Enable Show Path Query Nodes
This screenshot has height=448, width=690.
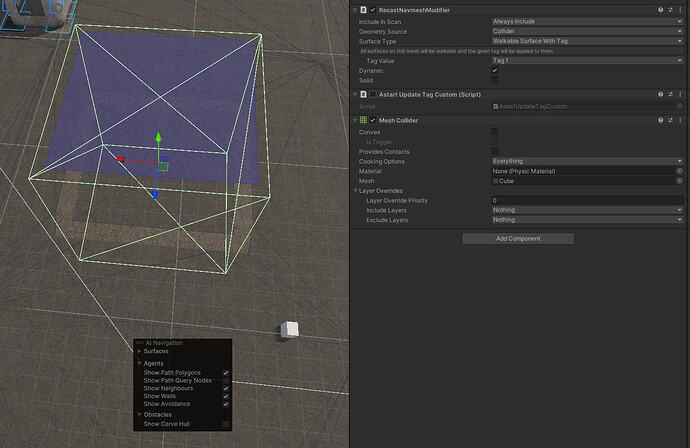click(226, 380)
